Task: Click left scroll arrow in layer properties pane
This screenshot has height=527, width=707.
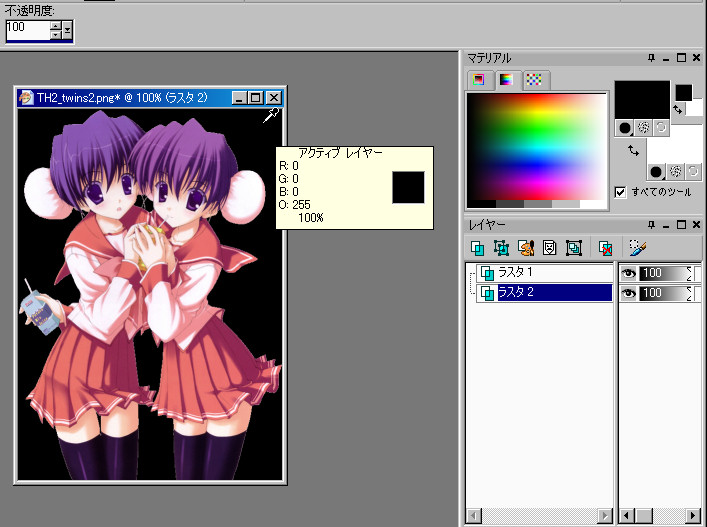Action: coord(626,515)
